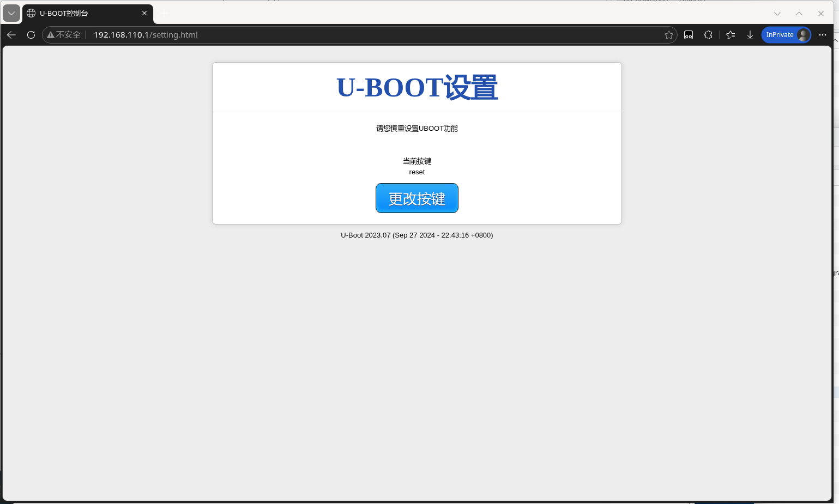Open the browser Extensions puzzle icon

708,34
